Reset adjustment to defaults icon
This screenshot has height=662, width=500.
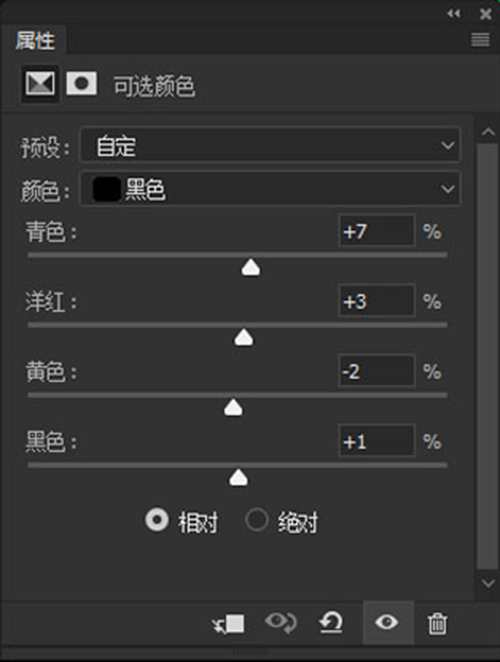coord(331,623)
